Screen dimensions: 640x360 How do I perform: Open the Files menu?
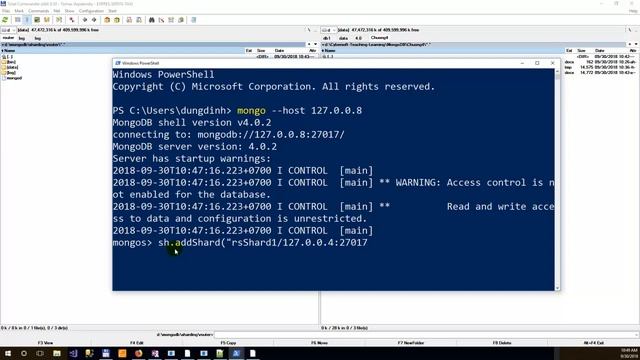[x=6, y=11]
